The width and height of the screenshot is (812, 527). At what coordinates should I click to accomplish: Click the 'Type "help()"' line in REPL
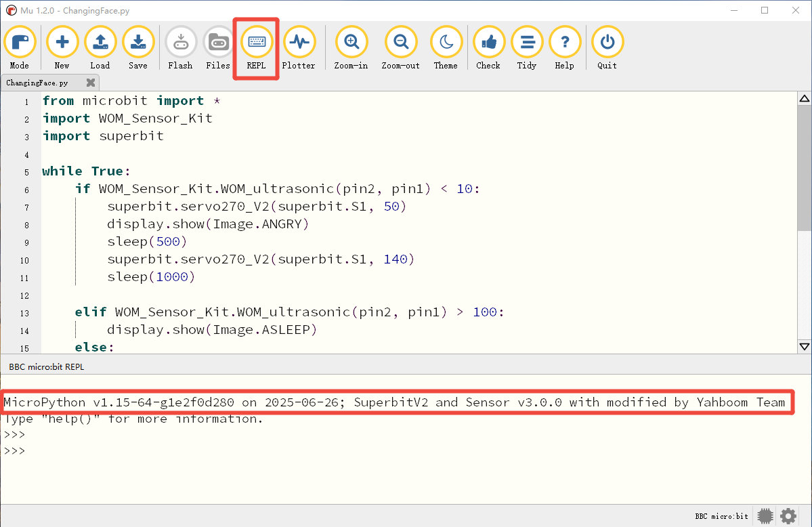click(x=133, y=419)
